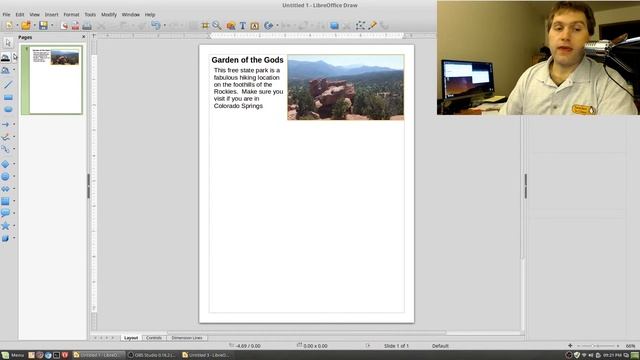Screen dimensions: 640x360
Task: Select the Garden of the Gods photo
Action: [x=346, y=87]
